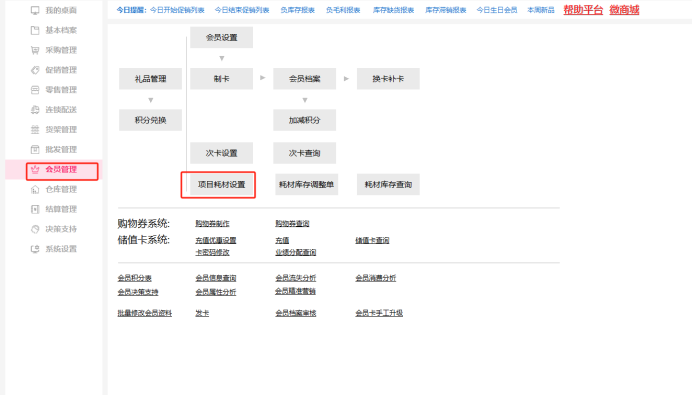Click the 决策支持 pie chart icon
Viewport: 692px width, 395px height.
[x=35, y=229]
